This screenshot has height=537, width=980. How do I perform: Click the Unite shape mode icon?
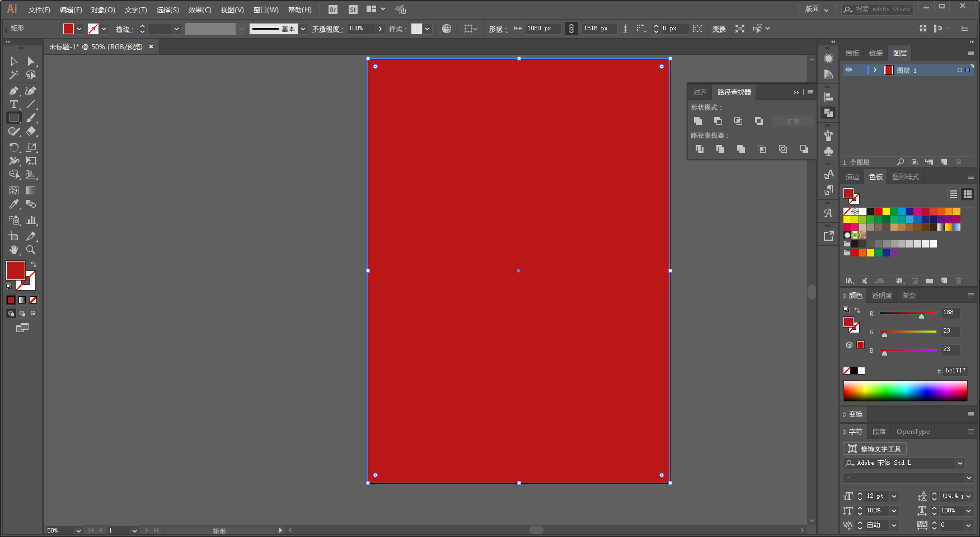pos(698,121)
